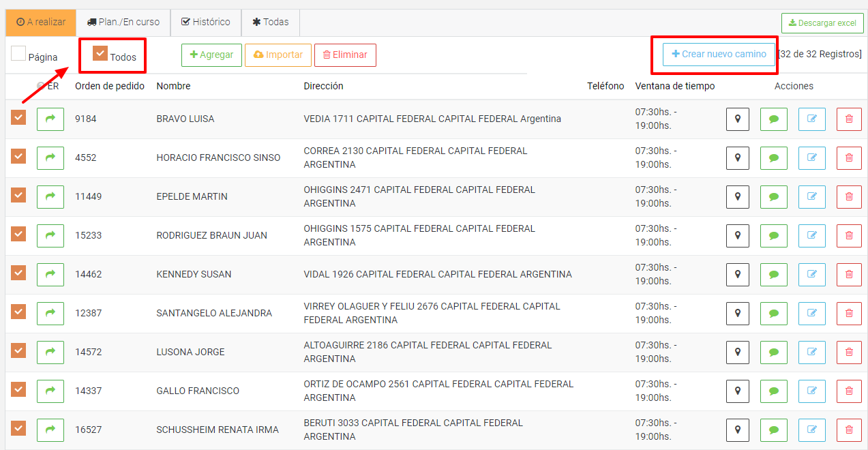
Task: Click the green arrow for order 14462
Action: click(x=50, y=275)
